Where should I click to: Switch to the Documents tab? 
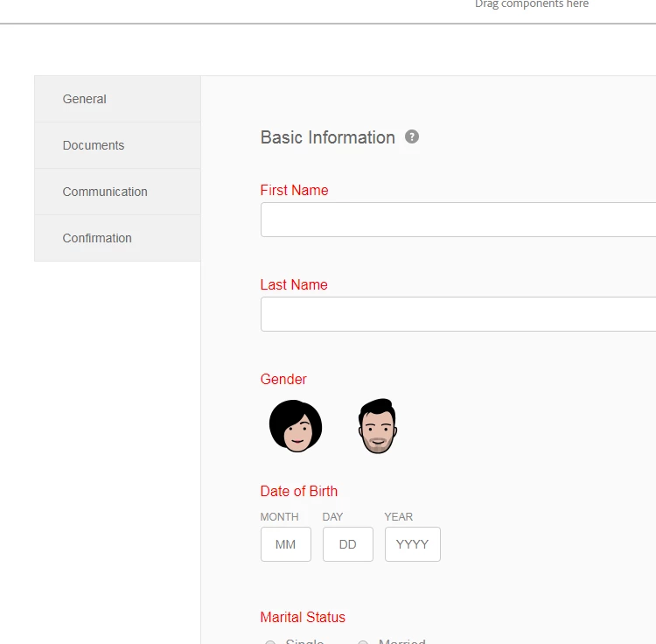tap(117, 145)
